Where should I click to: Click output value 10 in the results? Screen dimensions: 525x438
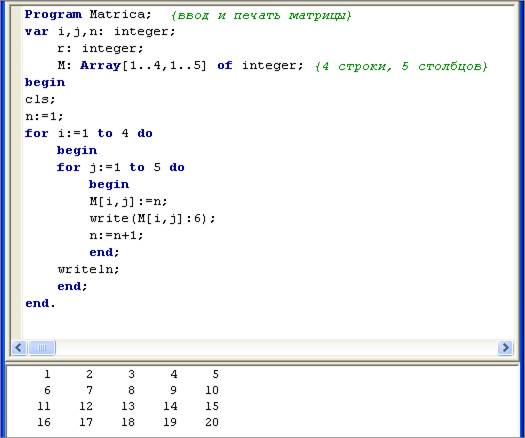tap(212, 390)
